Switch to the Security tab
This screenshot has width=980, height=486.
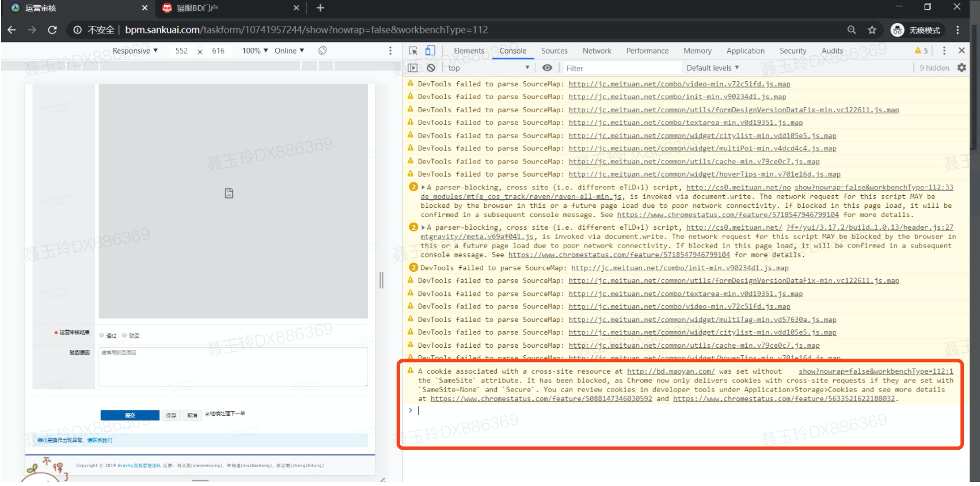(792, 51)
